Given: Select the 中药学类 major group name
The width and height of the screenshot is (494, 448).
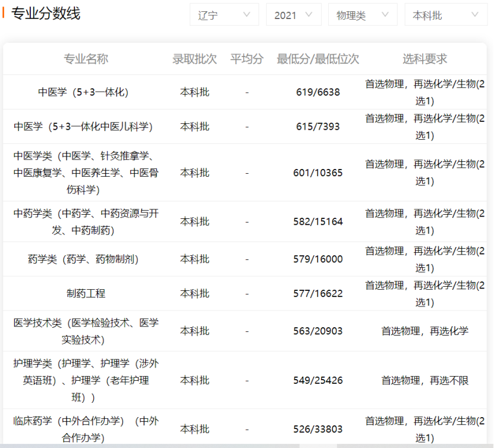Looking at the screenshot, I should tap(86, 222).
